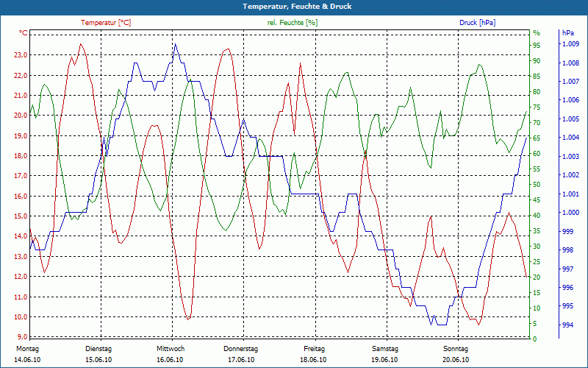This screenshot has width=588, height=368.
Task: Select the blue 'Druck [hPa]' legend label
Action: coord(477,23)
